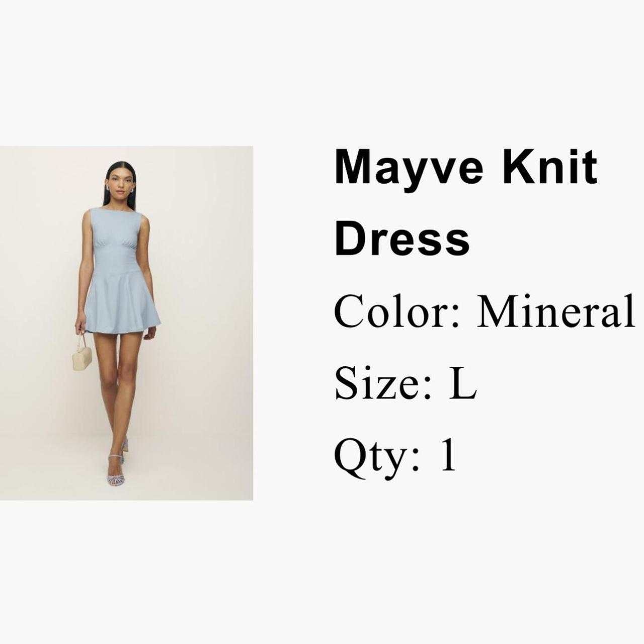The width and height of the screenshot is (644, 644).
Task: Select the size value L
Action: coord(463,383)
